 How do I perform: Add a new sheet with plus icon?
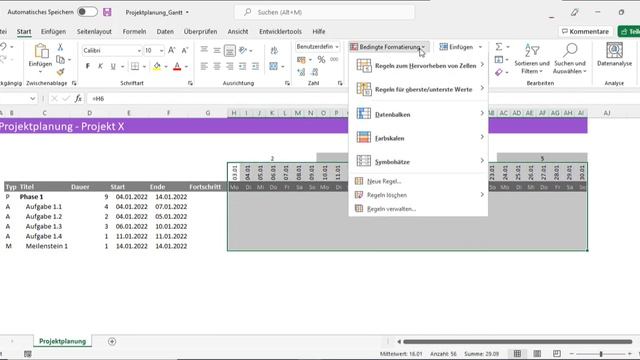click(112, 341)
